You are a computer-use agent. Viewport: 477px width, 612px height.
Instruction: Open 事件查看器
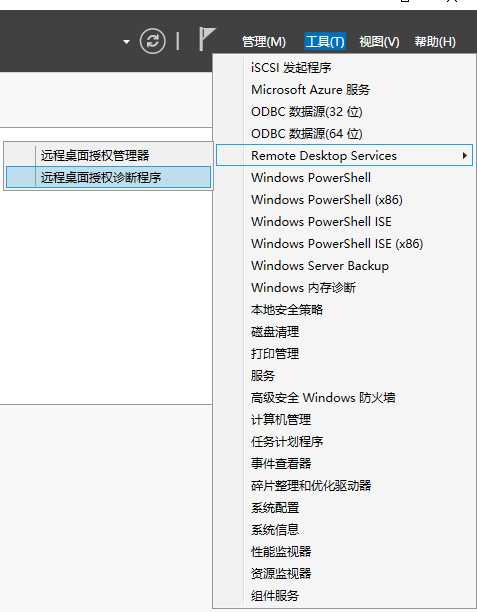(281, 463)
